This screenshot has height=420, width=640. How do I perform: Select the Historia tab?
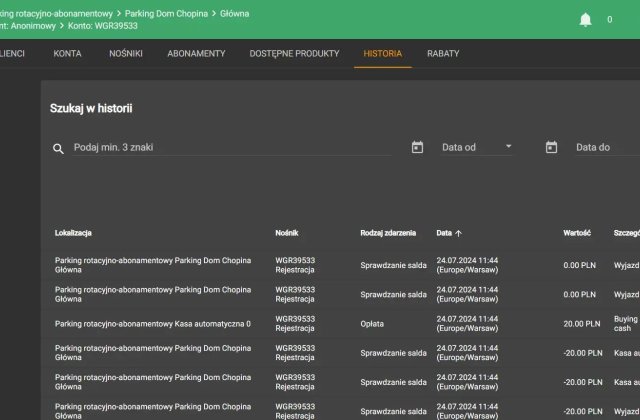point(383,53)
